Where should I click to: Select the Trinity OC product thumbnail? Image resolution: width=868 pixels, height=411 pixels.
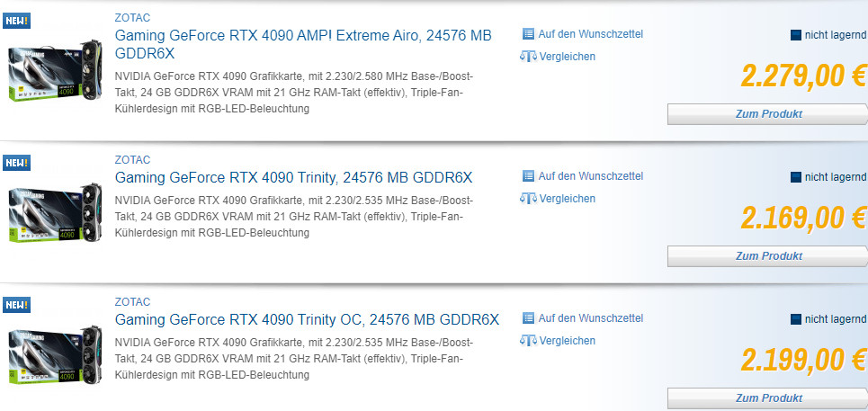(x=56, y=354)
